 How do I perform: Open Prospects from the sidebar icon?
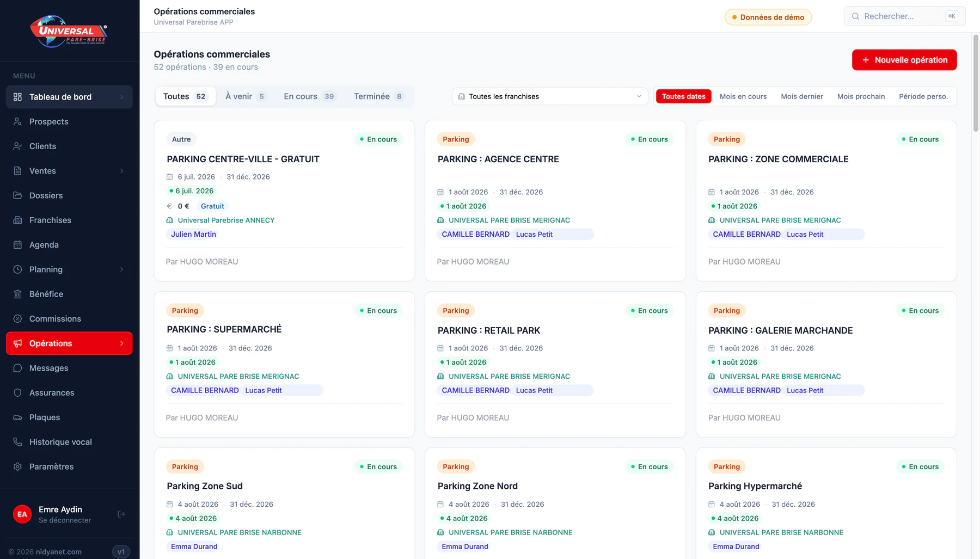[x=17, y=121]
